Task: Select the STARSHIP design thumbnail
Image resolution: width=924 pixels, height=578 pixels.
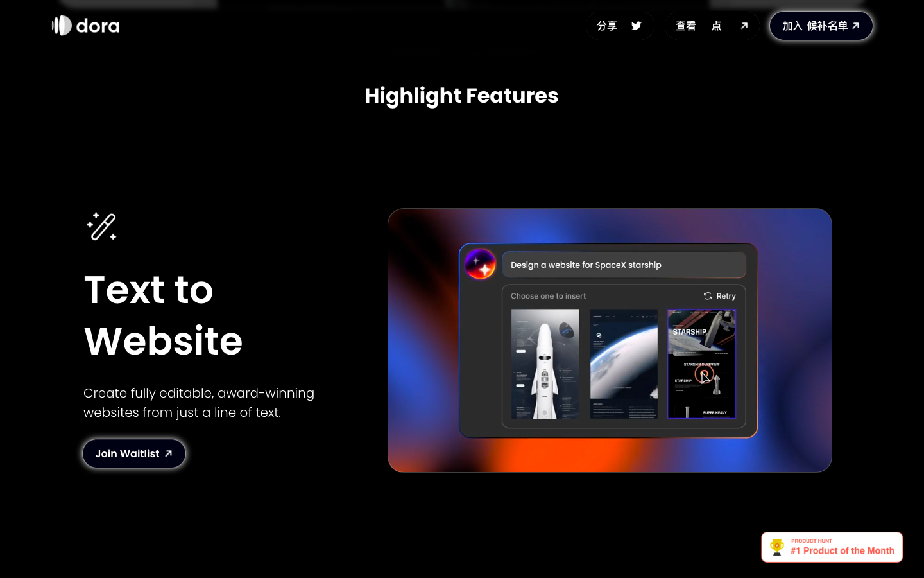Action: click(702, 364)
